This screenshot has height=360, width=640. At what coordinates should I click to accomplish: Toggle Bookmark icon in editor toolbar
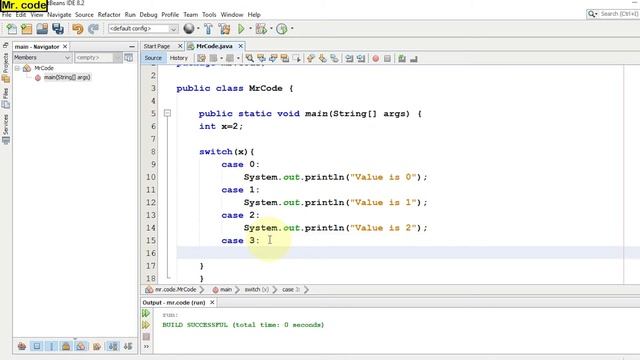[334, 58]
